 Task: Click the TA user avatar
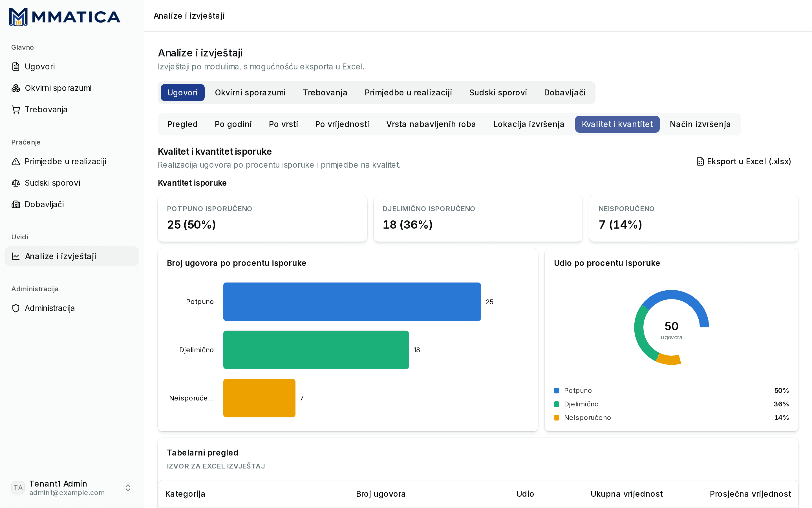pyautogui.click(x=18, y=488)
